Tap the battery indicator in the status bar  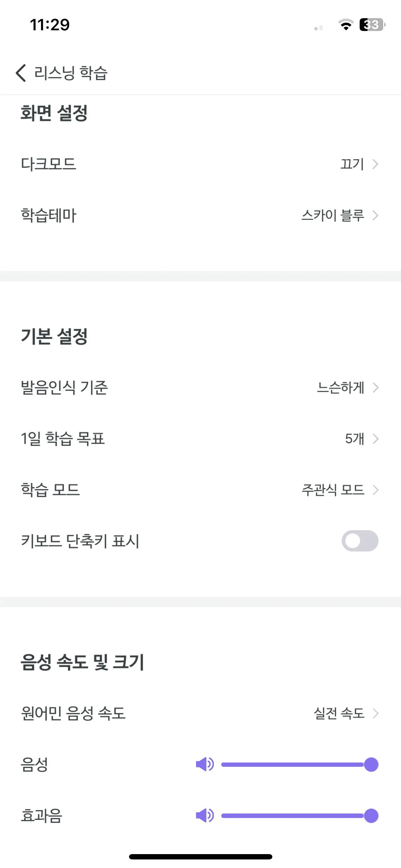click(x=372, y=25)
